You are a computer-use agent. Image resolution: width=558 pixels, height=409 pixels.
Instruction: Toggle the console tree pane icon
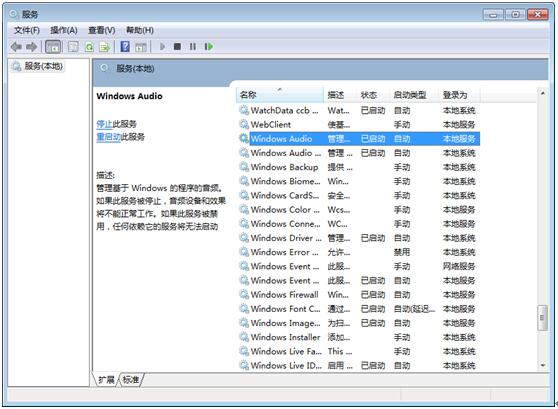coord(53,47)
